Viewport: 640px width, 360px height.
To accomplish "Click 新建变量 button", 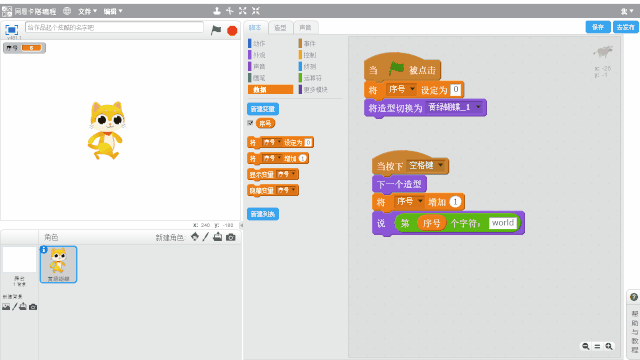I will 263,109.
